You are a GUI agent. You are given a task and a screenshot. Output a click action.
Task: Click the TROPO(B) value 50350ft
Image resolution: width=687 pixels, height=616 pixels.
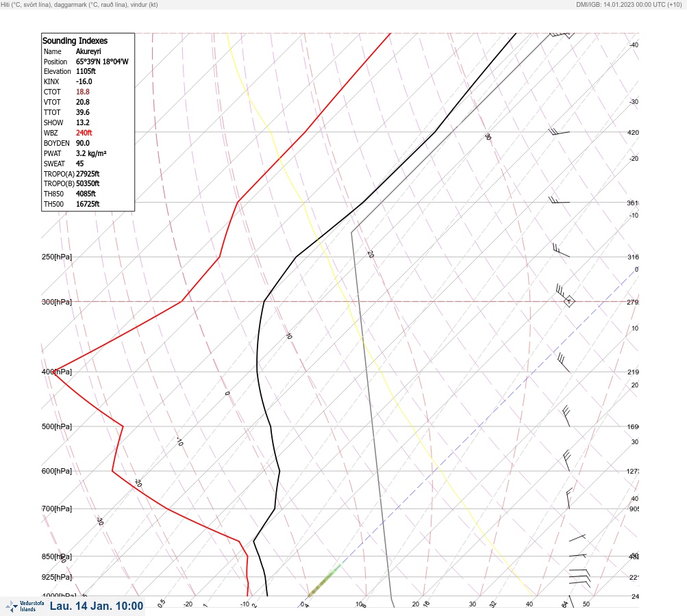88,183
